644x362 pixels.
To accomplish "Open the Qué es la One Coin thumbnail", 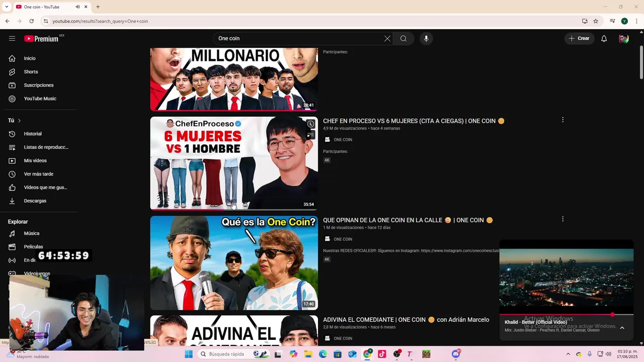I will [234, 263].
